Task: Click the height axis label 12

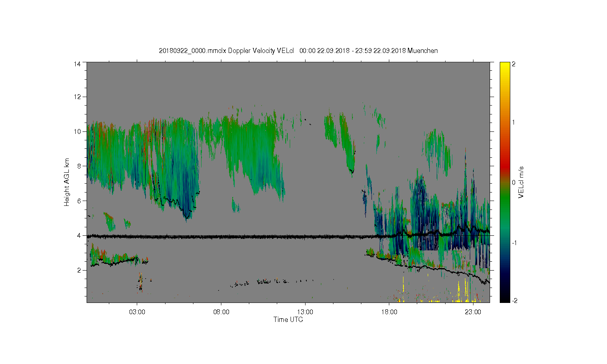Action: pos(77,97)
